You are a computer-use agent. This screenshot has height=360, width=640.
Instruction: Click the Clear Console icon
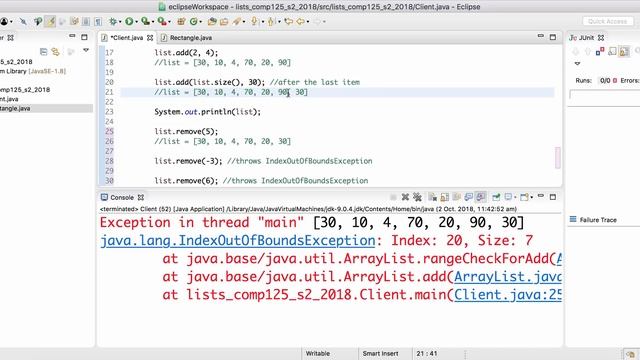[432, 197]
